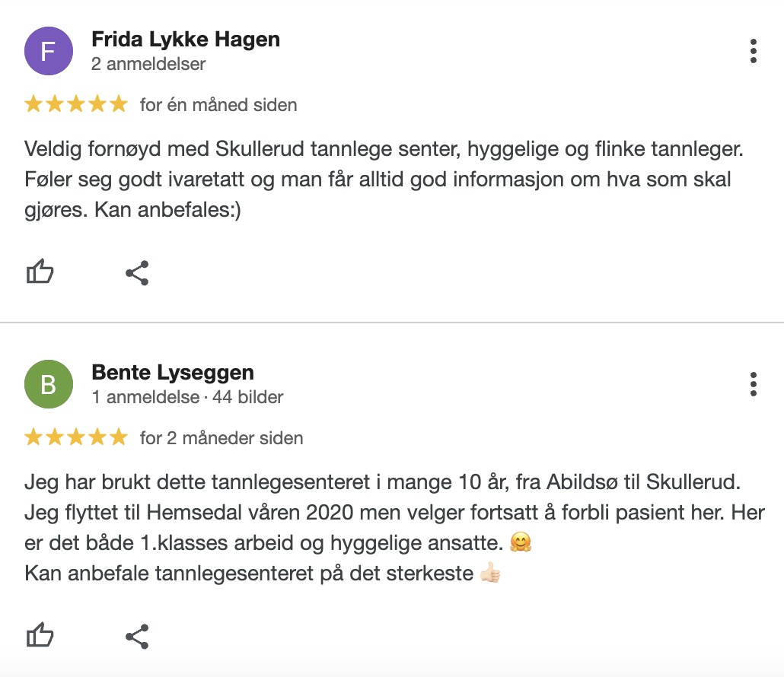Screen dimensions: 784x677
Task: Like Bente Lyseggen's review
Action: (x=40, y=635)
